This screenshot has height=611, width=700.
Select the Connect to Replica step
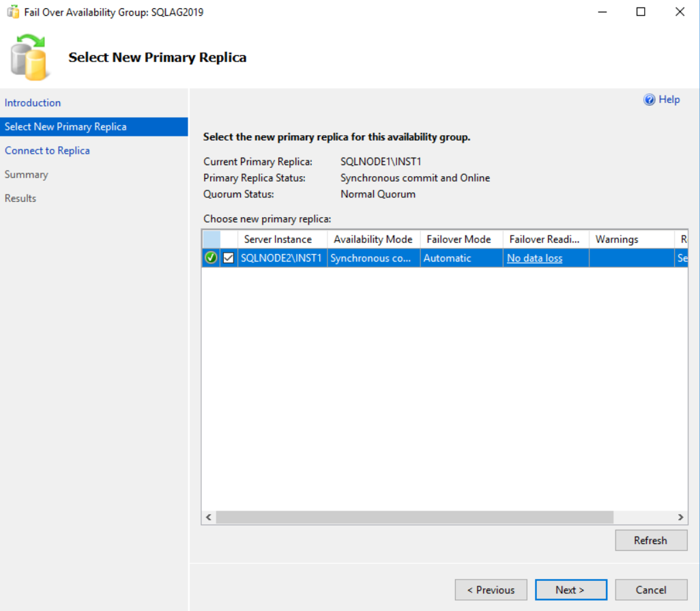(x=47, y=150)
